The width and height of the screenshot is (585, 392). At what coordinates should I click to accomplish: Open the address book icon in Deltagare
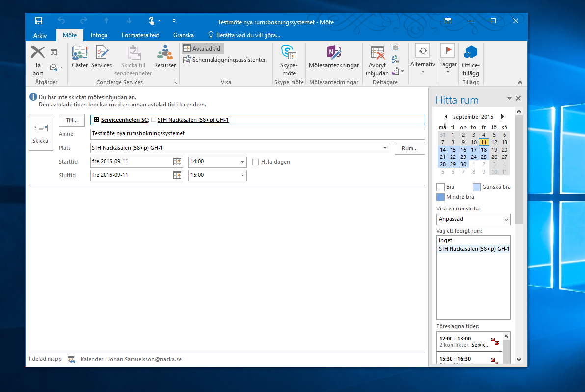396,48
